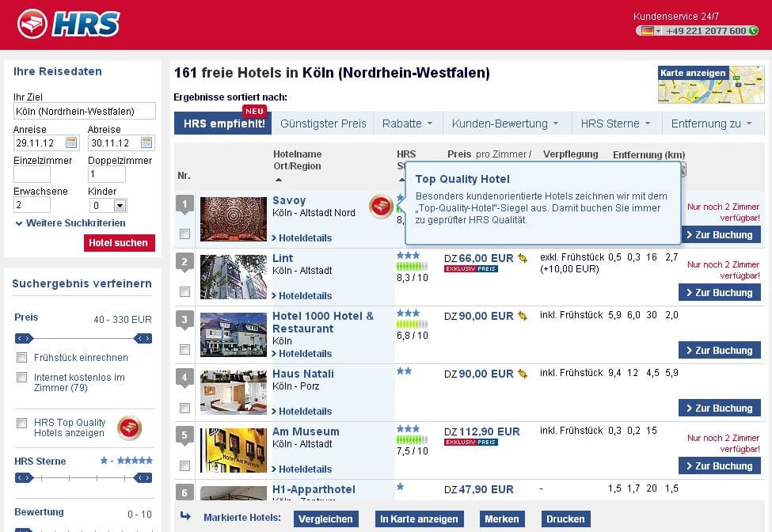Open the Abreise calendar picker icon
The height and width of the screenshot is (532, 772).
(146, 142)
